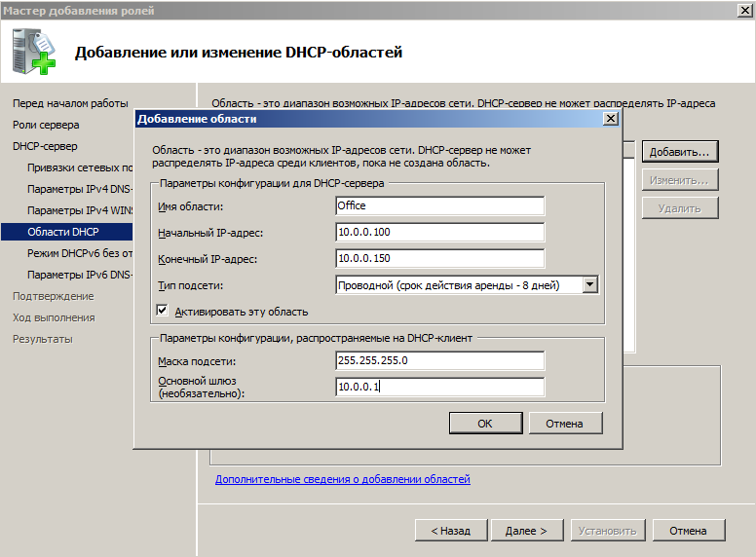Select 'Параметры IPv4 WINS' wizard step
Viewport: 756px width, 557px height.
tap(80, 210)
